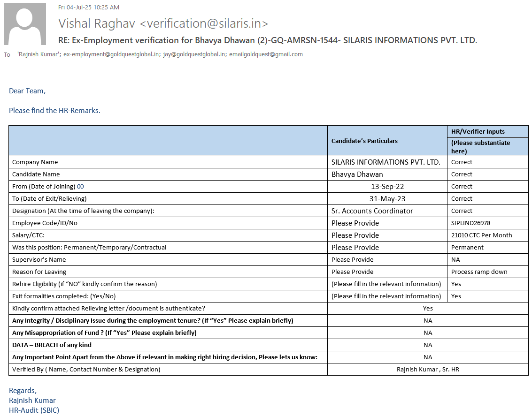Screen dimensions: 532x416
Task: Click sender name Vishal Raghav
Action: (97, 23)
